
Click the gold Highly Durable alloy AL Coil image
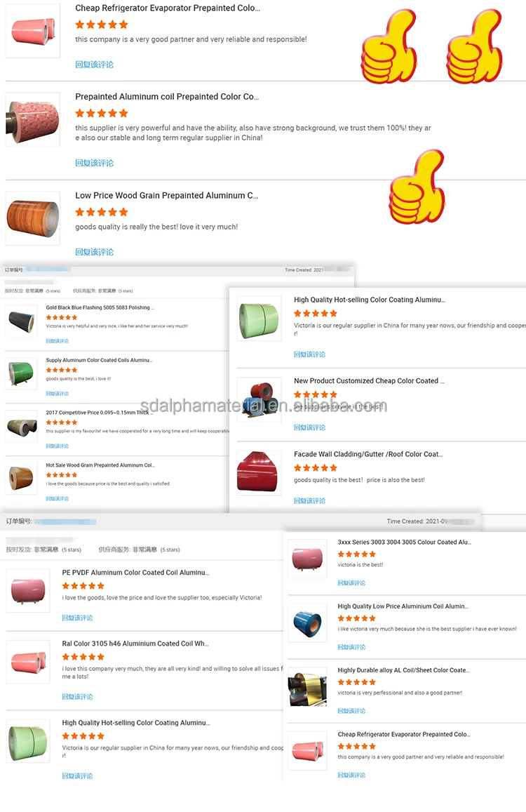307,686
